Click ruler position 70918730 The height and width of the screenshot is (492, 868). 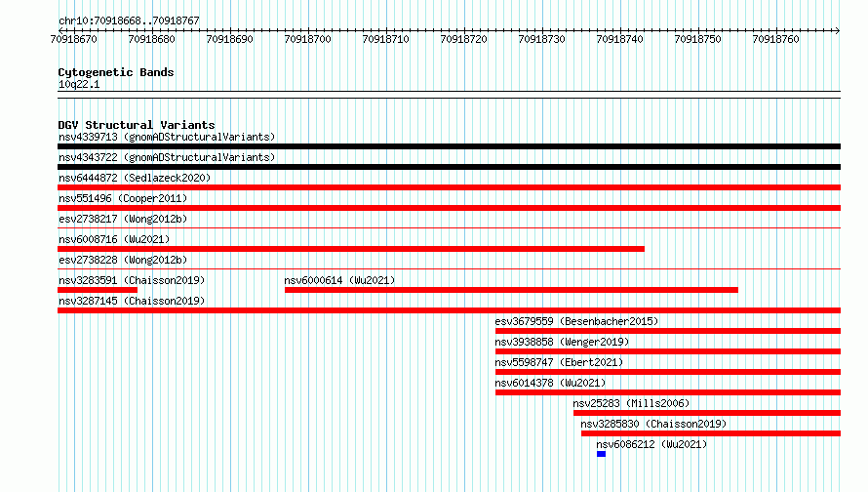[x=542, y=39]
